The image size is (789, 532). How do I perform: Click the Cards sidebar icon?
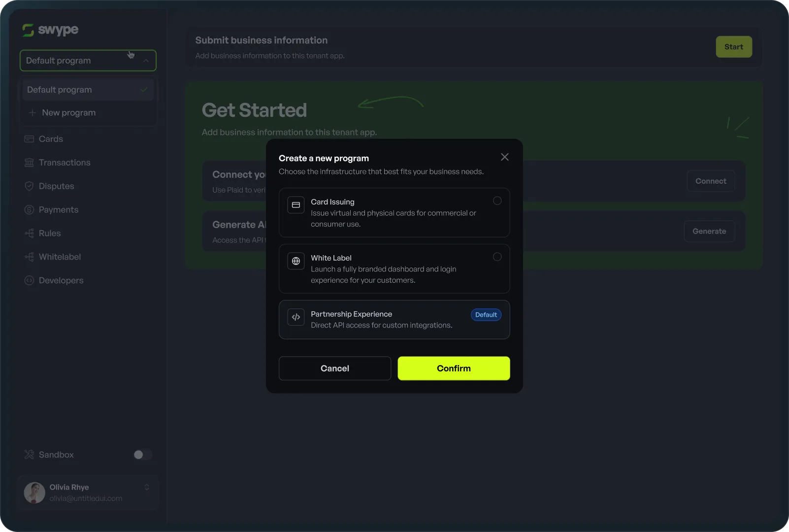click(29, 139)
